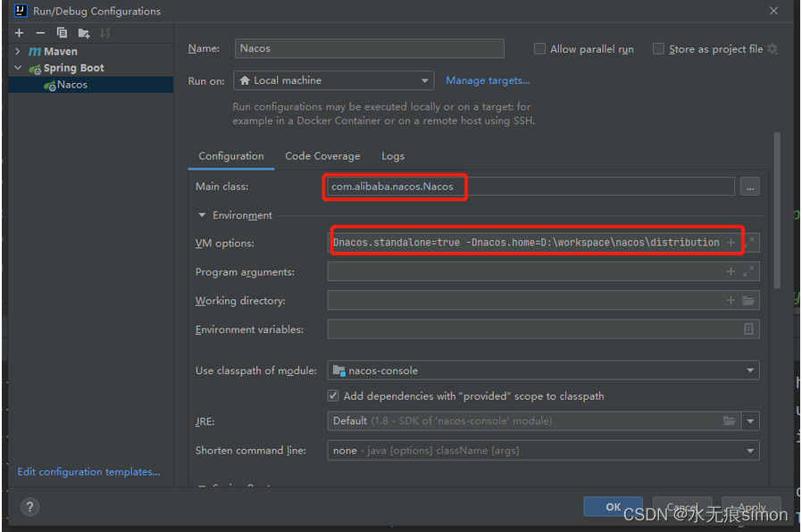The image size is (802, 532).
Task: Switch to the Configuration tab
Action: (231, 156)
